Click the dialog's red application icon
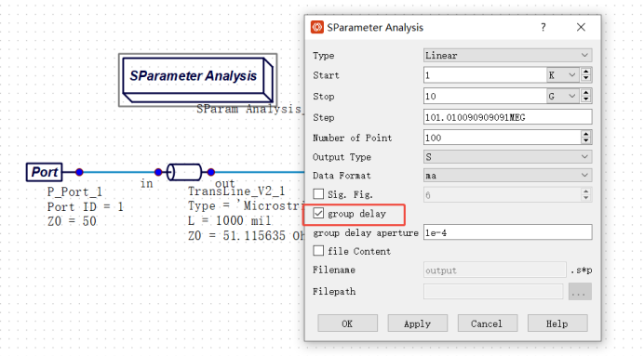The image size is (644, 356). 317,28
